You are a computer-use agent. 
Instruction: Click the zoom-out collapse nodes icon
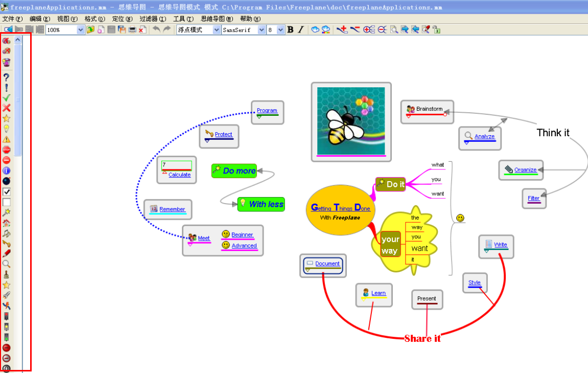coord(382,30)
